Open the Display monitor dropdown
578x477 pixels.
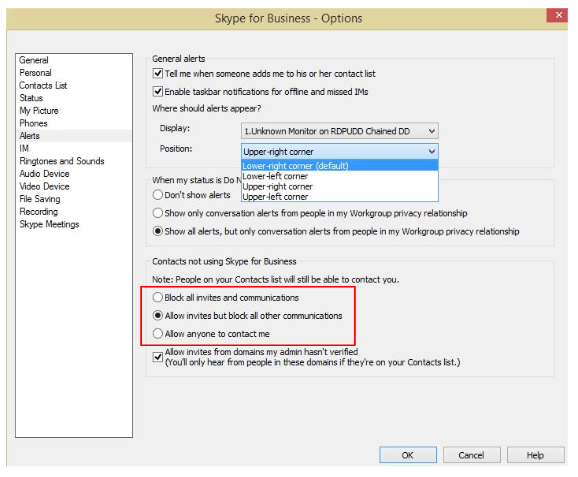[340, 131]
